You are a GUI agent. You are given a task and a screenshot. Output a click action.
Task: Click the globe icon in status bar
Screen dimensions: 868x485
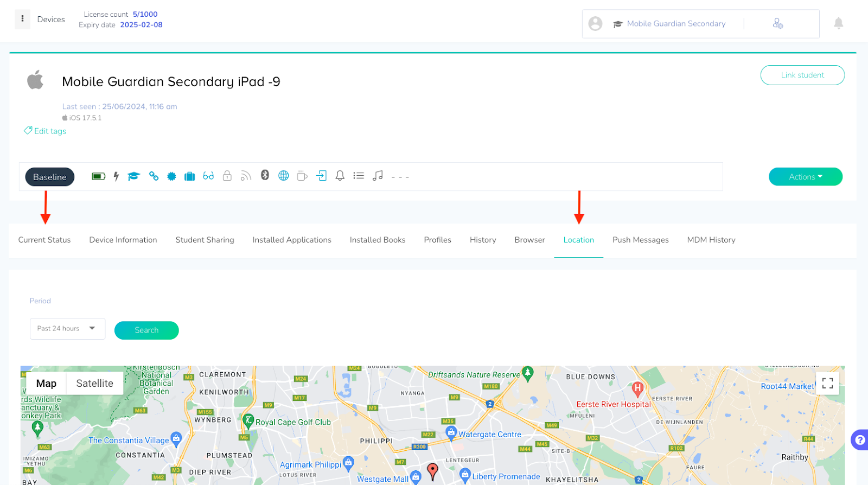pos(283,176)
